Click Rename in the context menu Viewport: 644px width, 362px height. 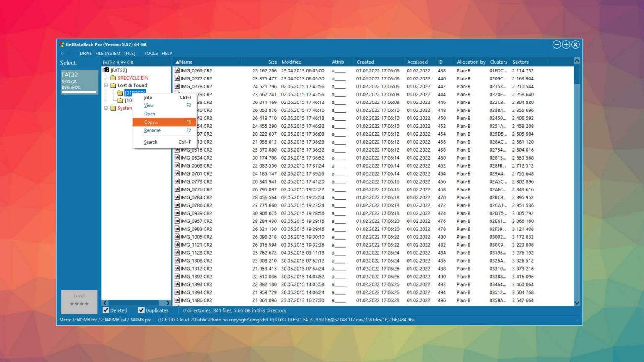click(152, 130)
